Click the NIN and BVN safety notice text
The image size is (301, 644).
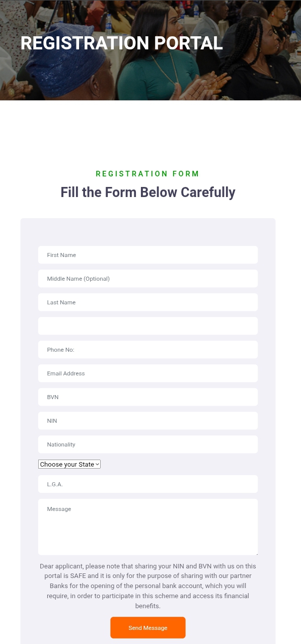(x=148, y=586)
